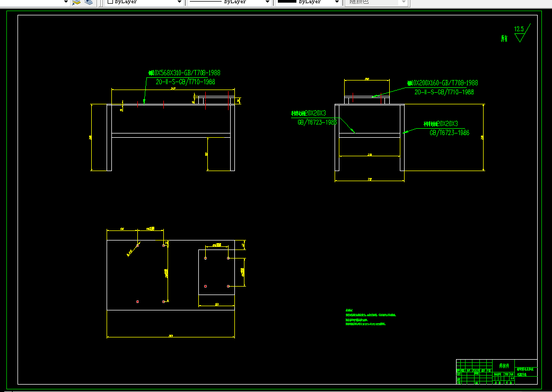Select the technical requirements note block
552x392 pixels.
(x=370, y=317)
